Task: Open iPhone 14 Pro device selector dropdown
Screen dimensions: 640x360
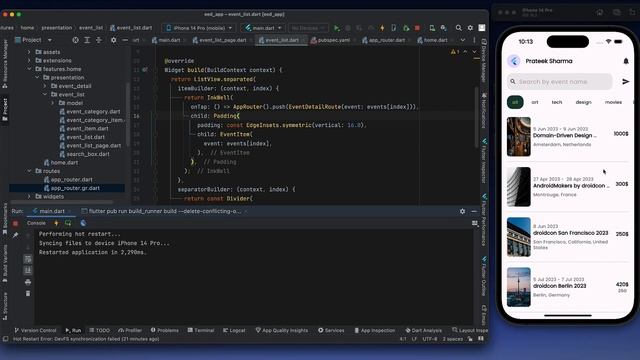Action: pyautogui.click(x=199, y=28)
